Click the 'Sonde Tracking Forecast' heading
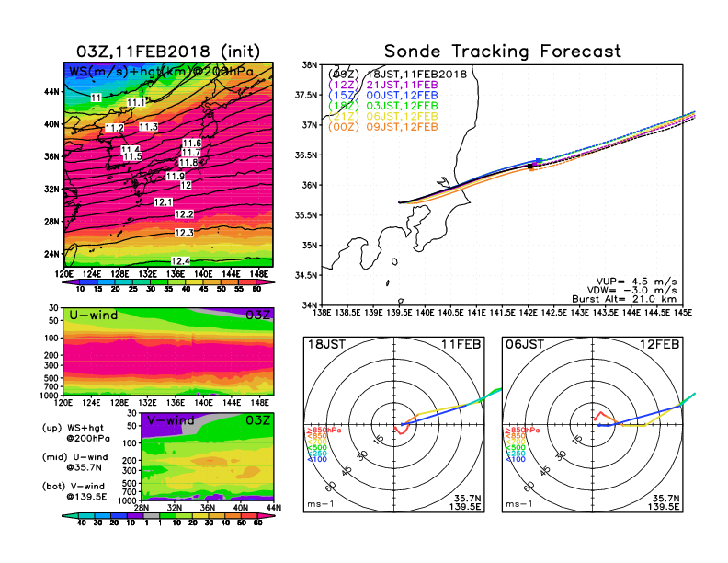728x563 pixels. (503, 52)
